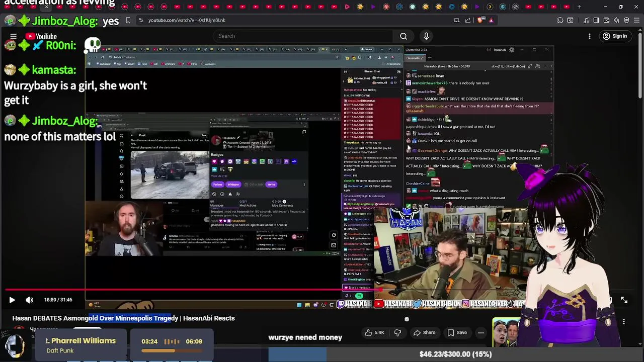Toggle the browser sidebar panel icon
The image size is (644, 362).
click(596, 20)
